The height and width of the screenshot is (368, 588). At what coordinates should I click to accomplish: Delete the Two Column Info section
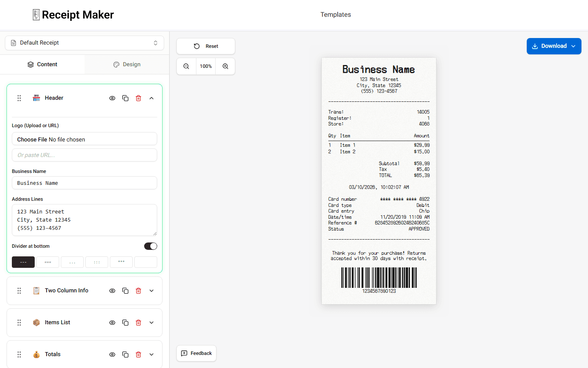[138, 290]
